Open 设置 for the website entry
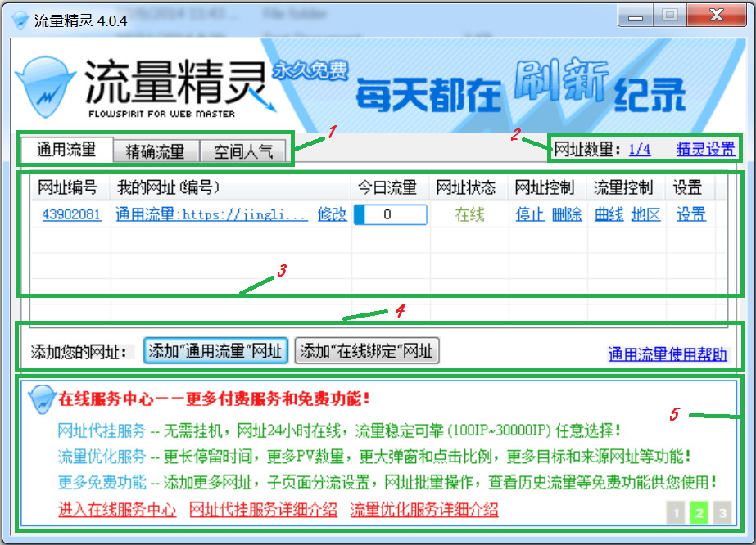 [690, 214]
